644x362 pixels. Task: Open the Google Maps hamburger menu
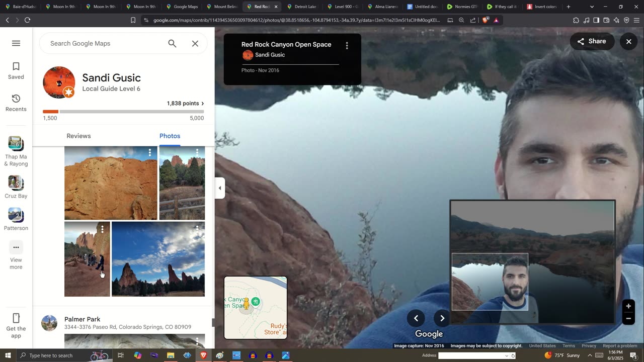tap(16, 43)
